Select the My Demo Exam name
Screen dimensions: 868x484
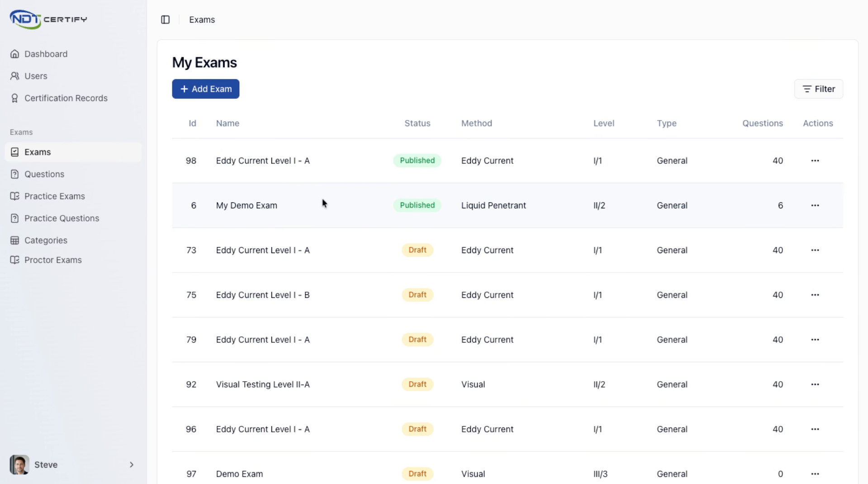pyautogui.click(x=247, y=206)
